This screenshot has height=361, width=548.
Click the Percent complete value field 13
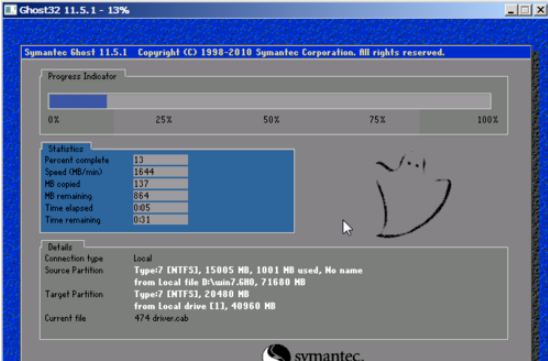pos(160,160)
